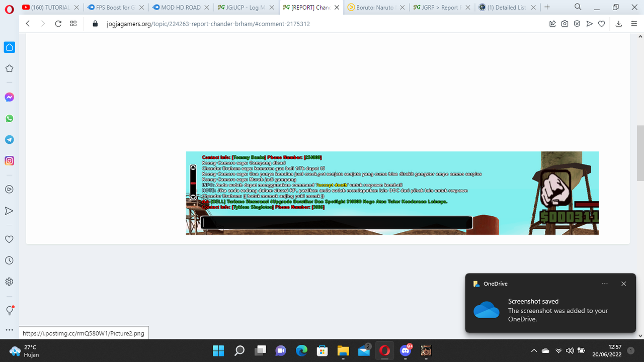This screenshot has height=362, width=644.
Task: Open the page edit/share icon in address bar
Action: tap(552, 24)
